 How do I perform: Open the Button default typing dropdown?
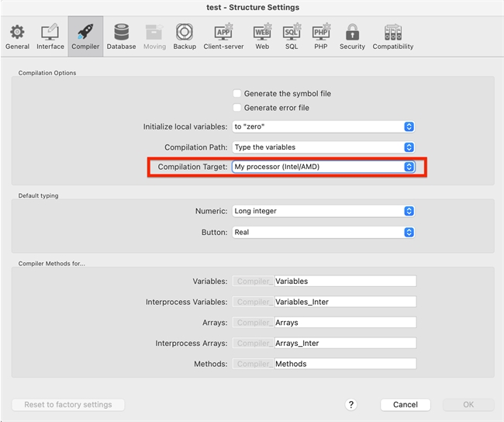(323, 232)
